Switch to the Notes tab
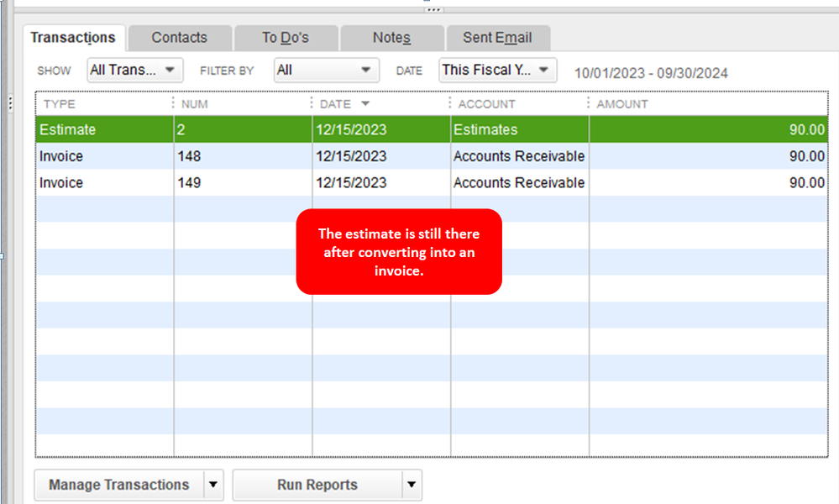Image resolution: width=839 pixels, height=504 pixels. click(391, 38)
